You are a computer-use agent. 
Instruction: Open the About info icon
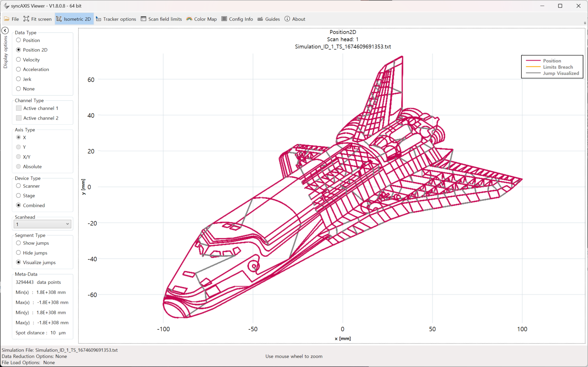pos(287,19)
